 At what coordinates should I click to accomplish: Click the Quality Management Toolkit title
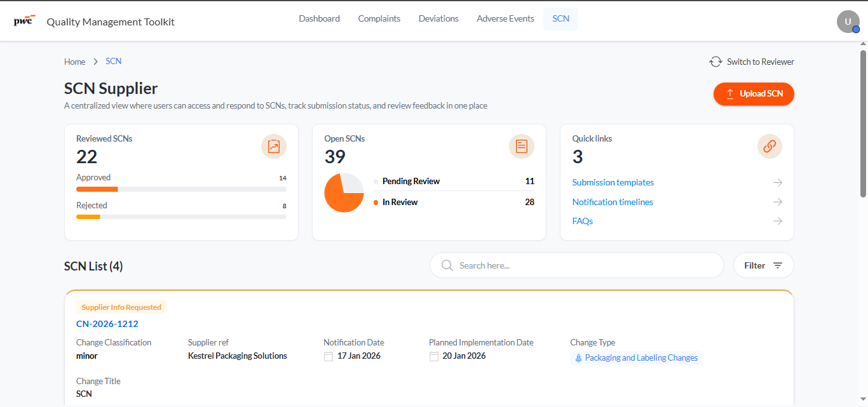pyautogui.click(x=111, y=22)
